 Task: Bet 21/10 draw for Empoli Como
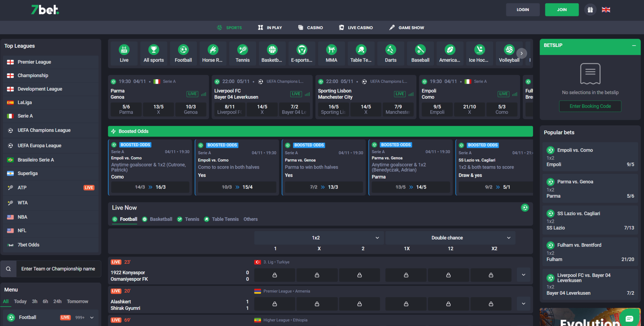tap(469, 110)
